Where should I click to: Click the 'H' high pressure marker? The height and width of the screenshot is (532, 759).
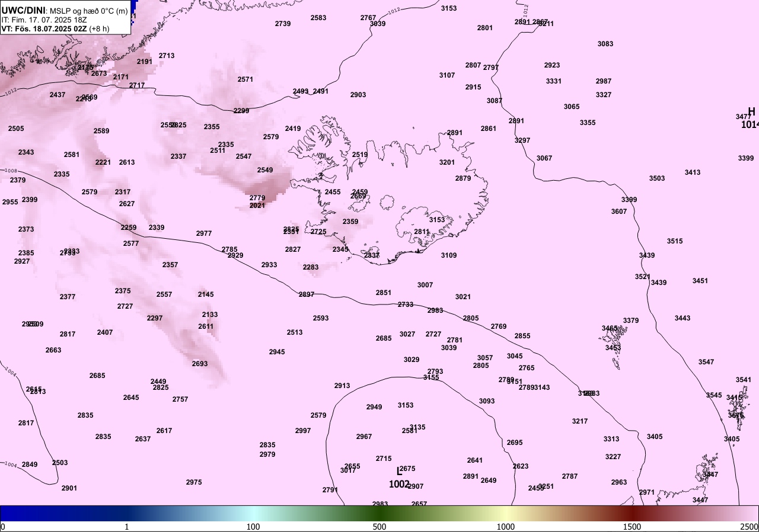[x=751, y=111]
